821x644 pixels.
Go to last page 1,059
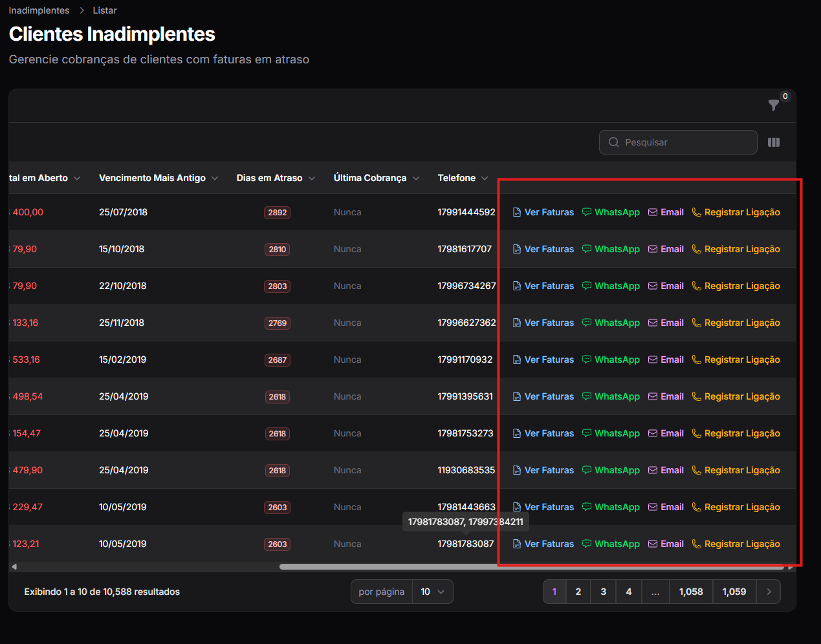pos(734,592)
